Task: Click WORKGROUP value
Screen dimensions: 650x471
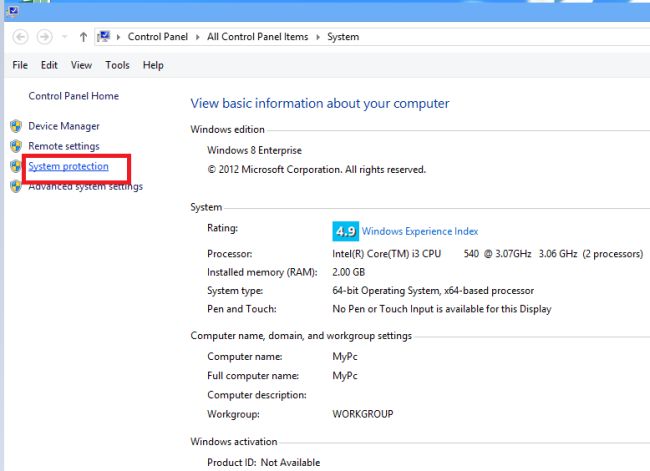Action: click(x=362, y=414)
